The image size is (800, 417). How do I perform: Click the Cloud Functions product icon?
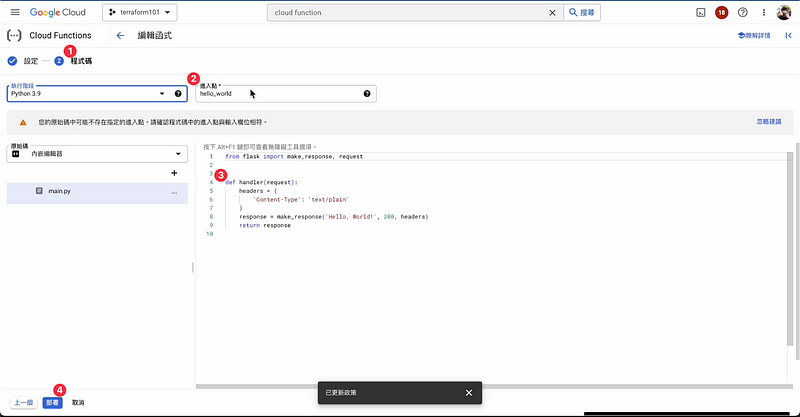coord(14,35)
